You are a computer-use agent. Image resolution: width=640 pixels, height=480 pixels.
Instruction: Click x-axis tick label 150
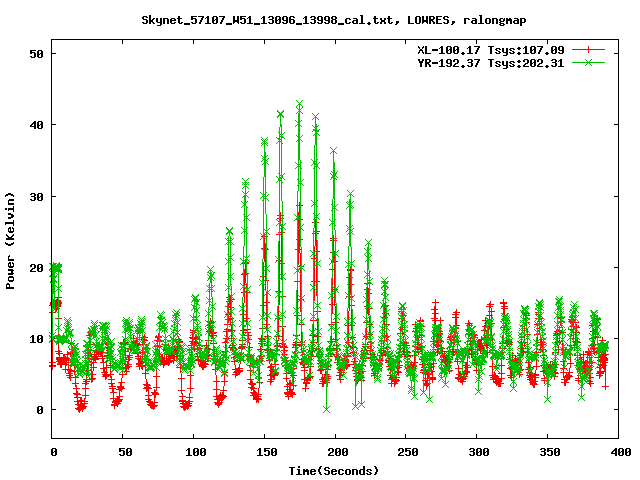tap(267, 452)
